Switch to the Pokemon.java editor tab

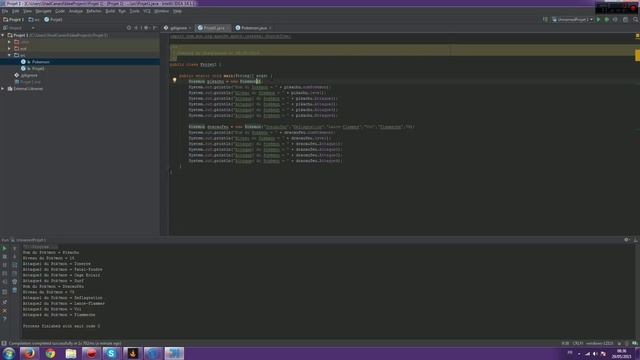pos(253,28)
